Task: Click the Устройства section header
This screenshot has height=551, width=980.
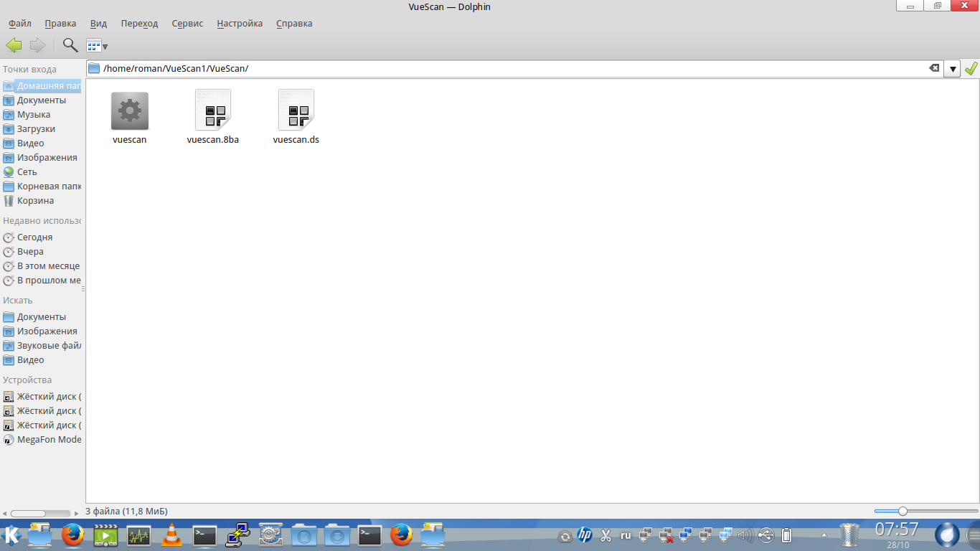Action: click(x=27, y=380)
